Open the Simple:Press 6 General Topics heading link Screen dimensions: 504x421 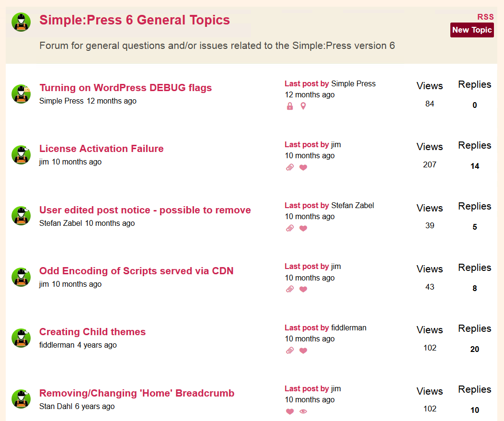coord(134,20)
